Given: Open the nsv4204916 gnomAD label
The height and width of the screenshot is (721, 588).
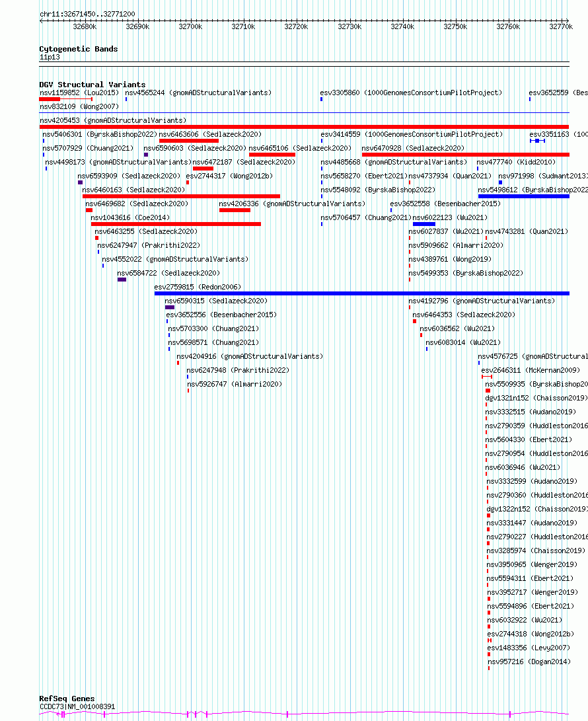Looking at the screenshot, I should pos(250,356).
